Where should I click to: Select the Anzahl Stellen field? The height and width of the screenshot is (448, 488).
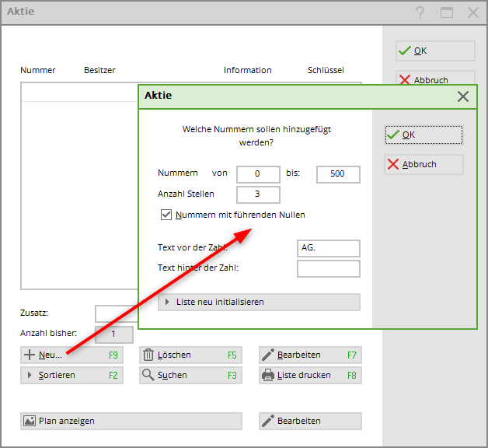coord(258,194)
